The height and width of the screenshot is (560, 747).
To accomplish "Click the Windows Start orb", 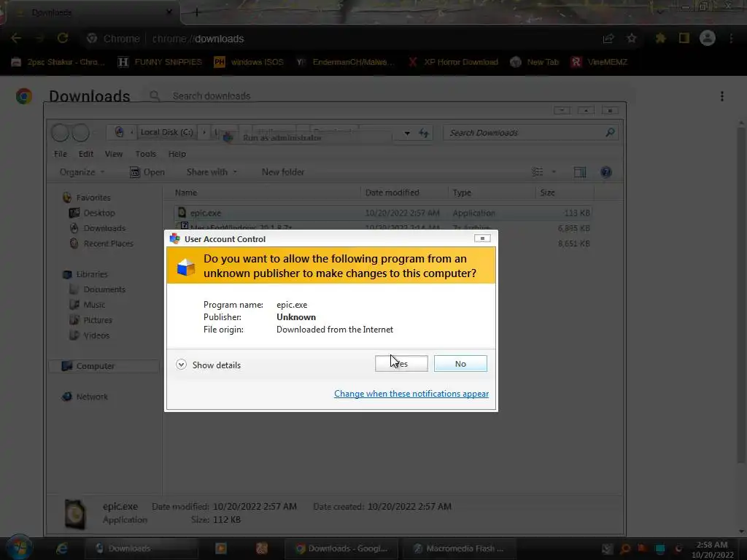I will click(x=19, y=548).
